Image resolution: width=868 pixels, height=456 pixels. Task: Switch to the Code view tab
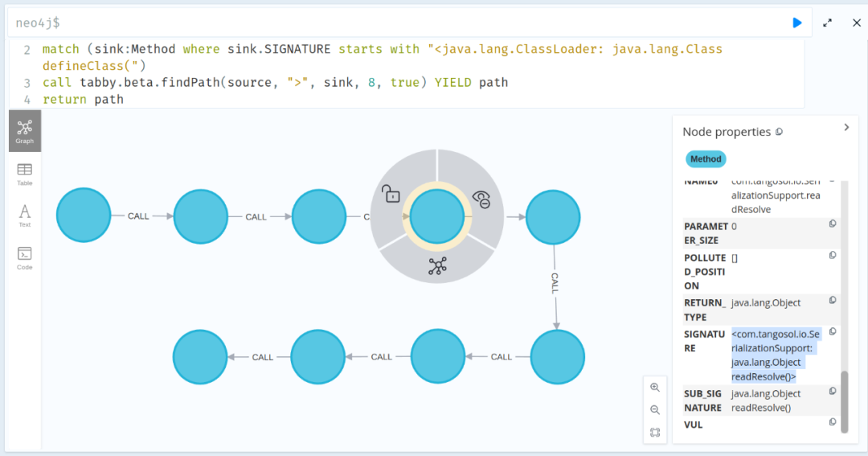[25, 258]
